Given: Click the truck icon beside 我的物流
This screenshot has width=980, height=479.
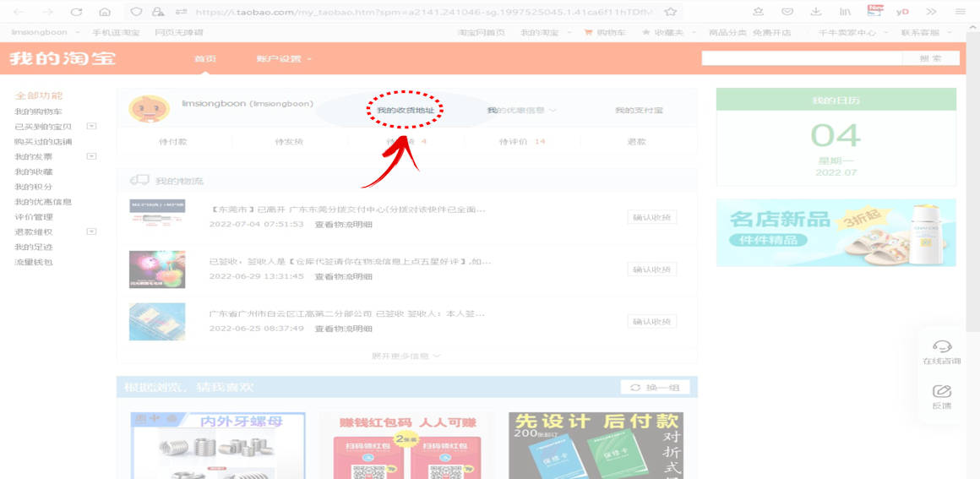Looking at the screenshot, I should (x=139, y=180).
